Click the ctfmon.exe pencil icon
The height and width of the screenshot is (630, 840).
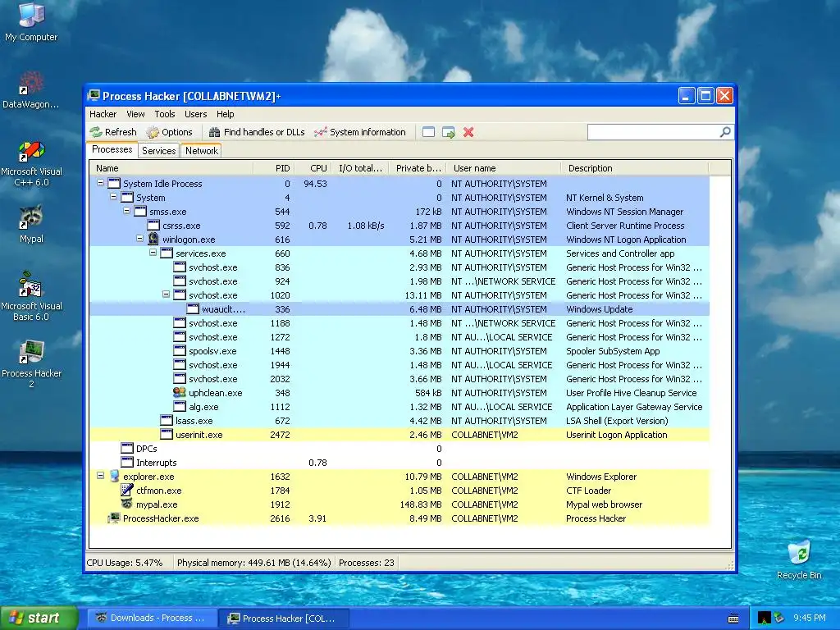click(x=127, y=490)
